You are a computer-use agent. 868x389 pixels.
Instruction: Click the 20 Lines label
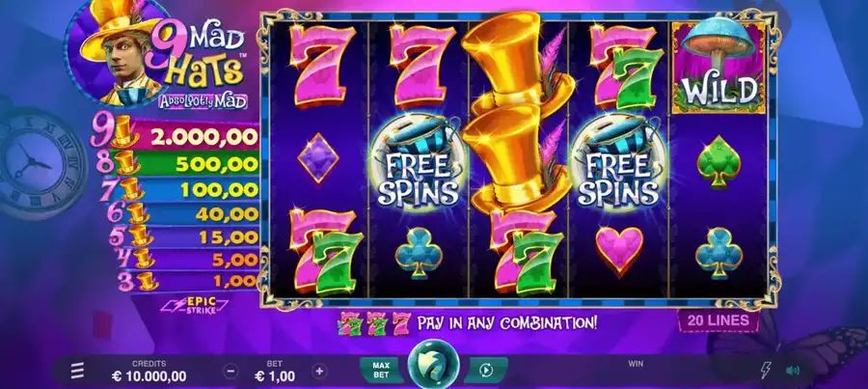pos(719,320)
